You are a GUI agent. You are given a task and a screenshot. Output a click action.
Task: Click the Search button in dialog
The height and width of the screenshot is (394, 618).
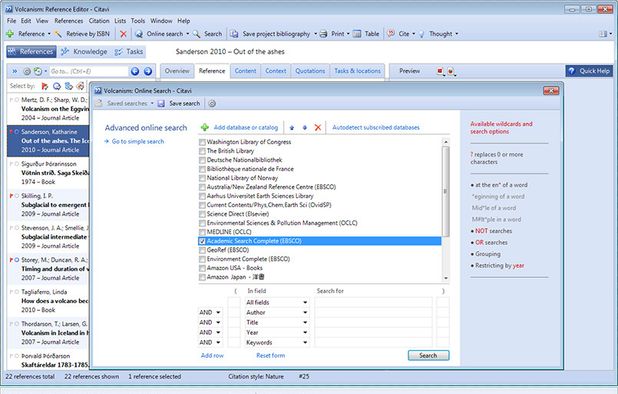(x=428, y=355)
